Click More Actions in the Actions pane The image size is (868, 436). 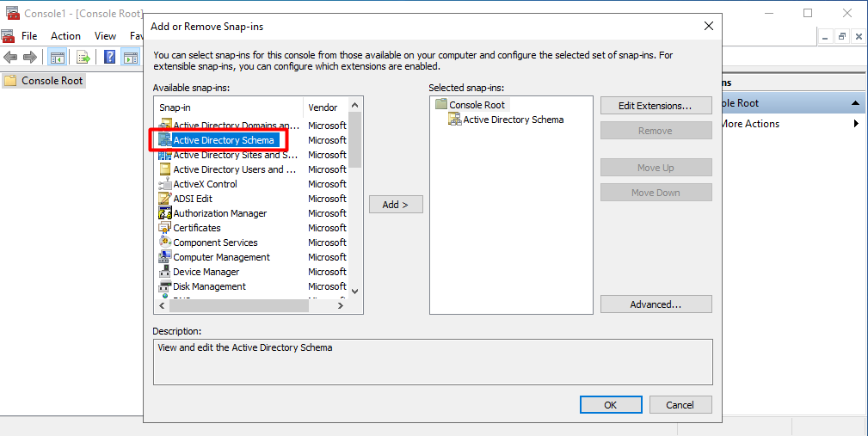pyautogui.click(x=749, y=124)
